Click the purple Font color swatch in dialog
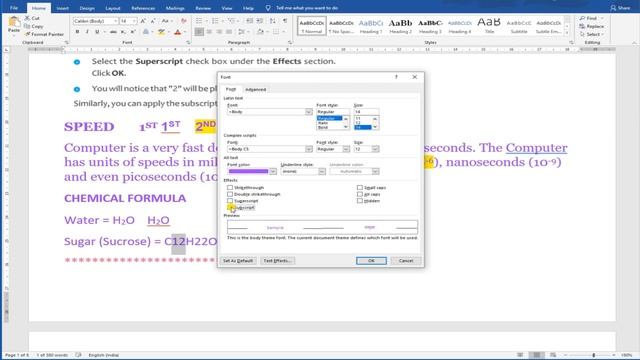640x360 pixels. (248, 171)
